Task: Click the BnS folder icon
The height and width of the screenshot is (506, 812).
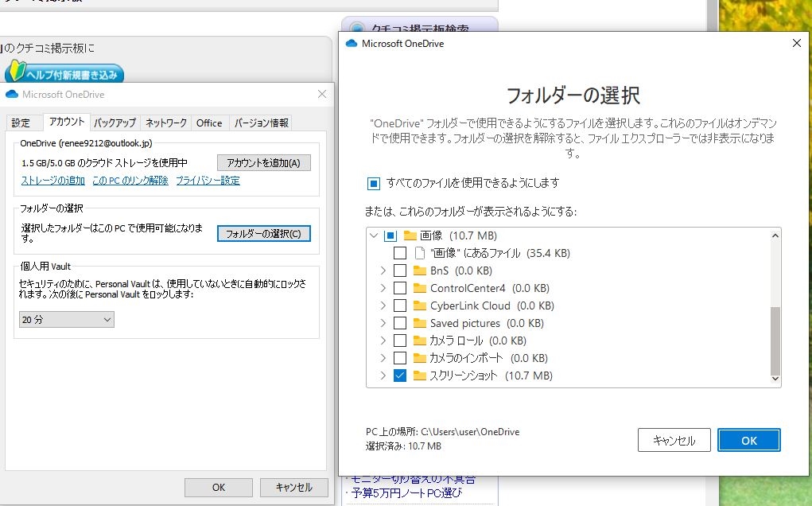Action: (419, 271)
